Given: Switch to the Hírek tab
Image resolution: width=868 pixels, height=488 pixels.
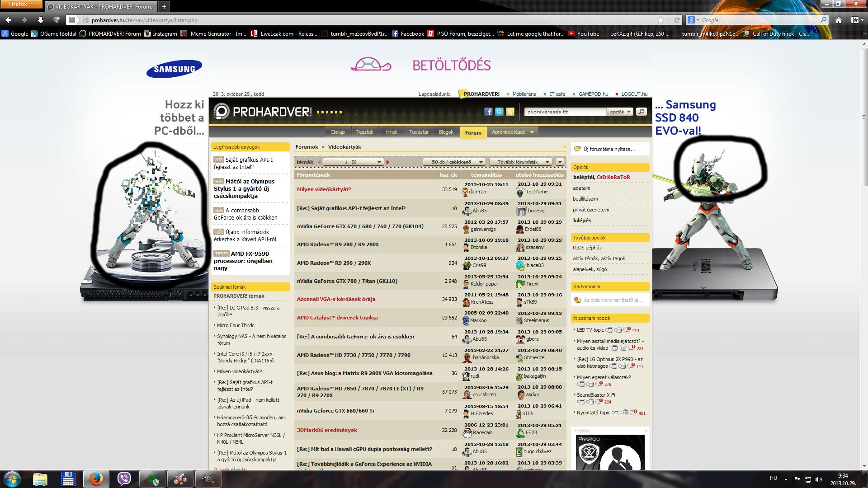Looking at the screenshot, I should point(392,132).
